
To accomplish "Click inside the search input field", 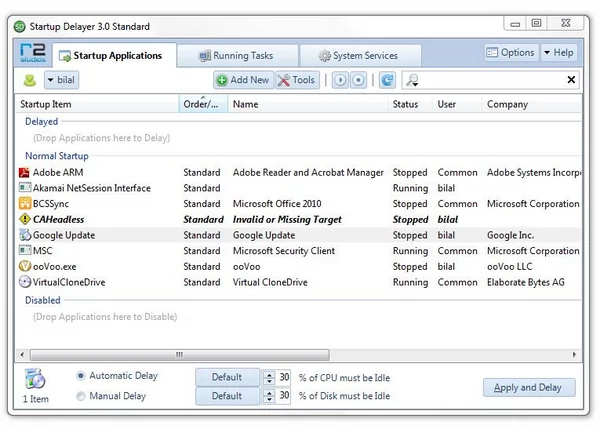I will (492, 80).
